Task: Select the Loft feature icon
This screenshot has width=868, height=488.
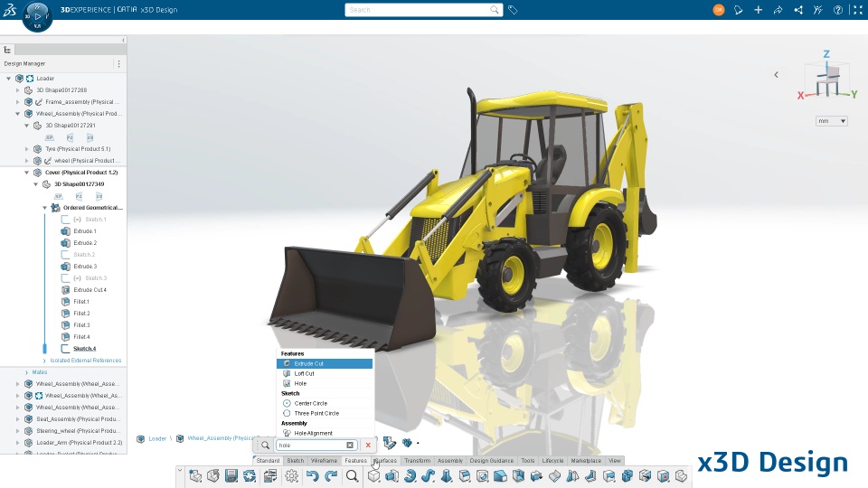Action: tap(446, 476)
